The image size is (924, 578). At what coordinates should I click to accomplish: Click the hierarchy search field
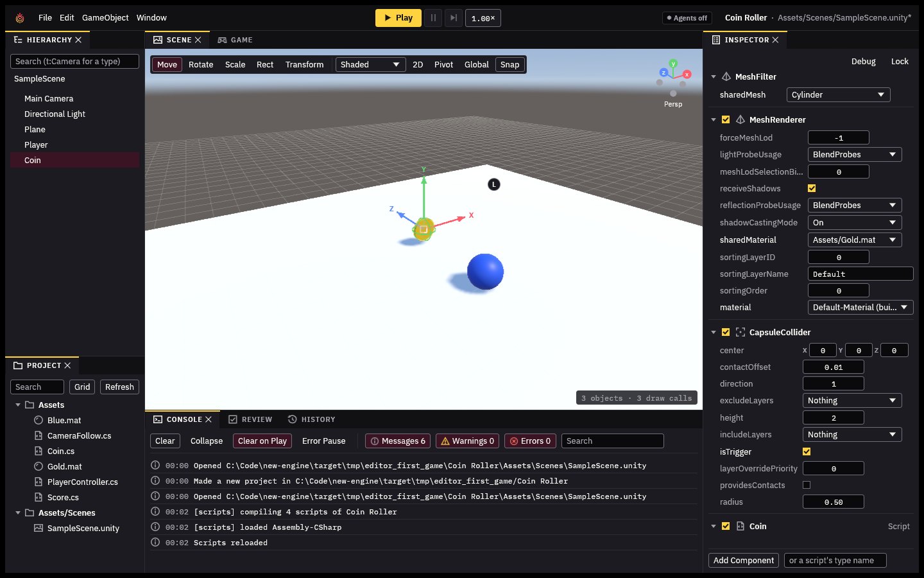tap(74, 61)
